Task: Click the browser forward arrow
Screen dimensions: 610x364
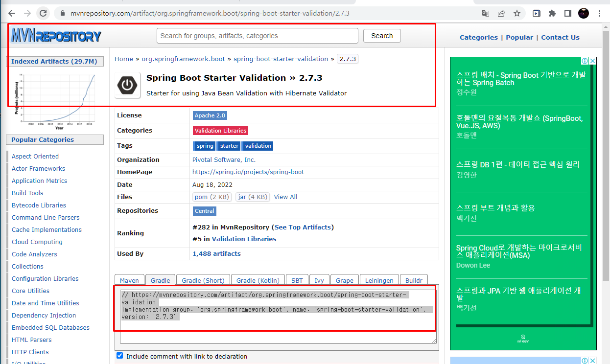Action: coord(27,13)
